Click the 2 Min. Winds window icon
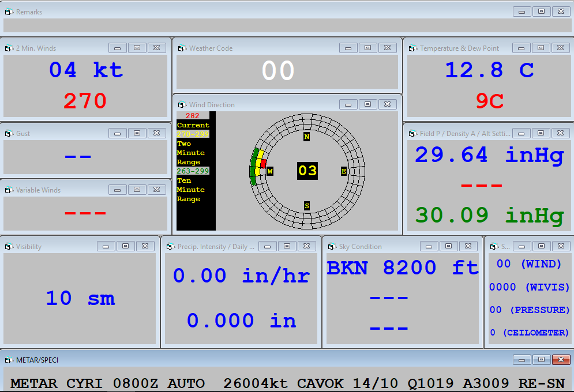Screen dimensions: 574x392 pyautogui.click(x=9, y=48)
